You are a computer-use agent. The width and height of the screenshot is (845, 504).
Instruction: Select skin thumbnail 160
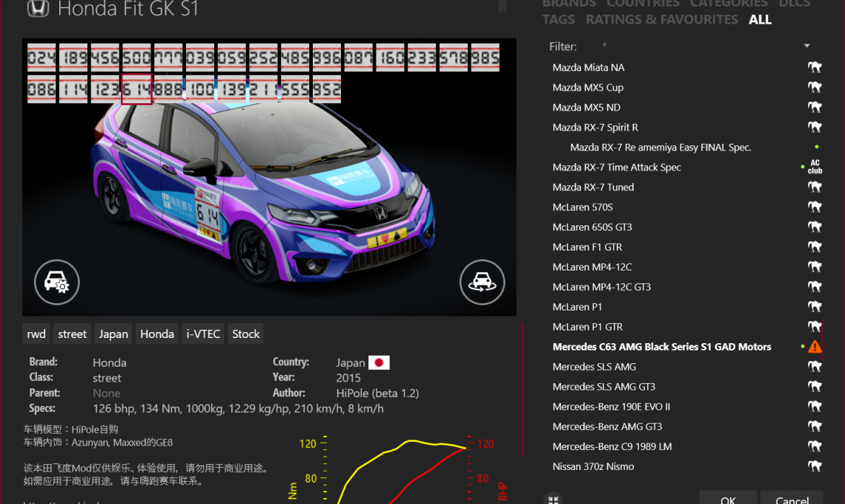[390, 58]
